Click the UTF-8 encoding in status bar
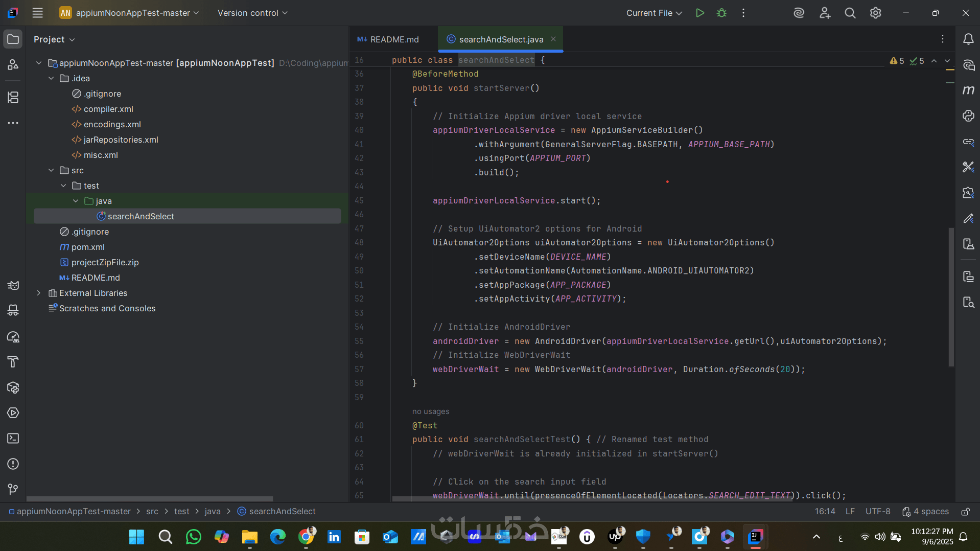This screenshot has height=551, width=980. [x=877, y=512]
